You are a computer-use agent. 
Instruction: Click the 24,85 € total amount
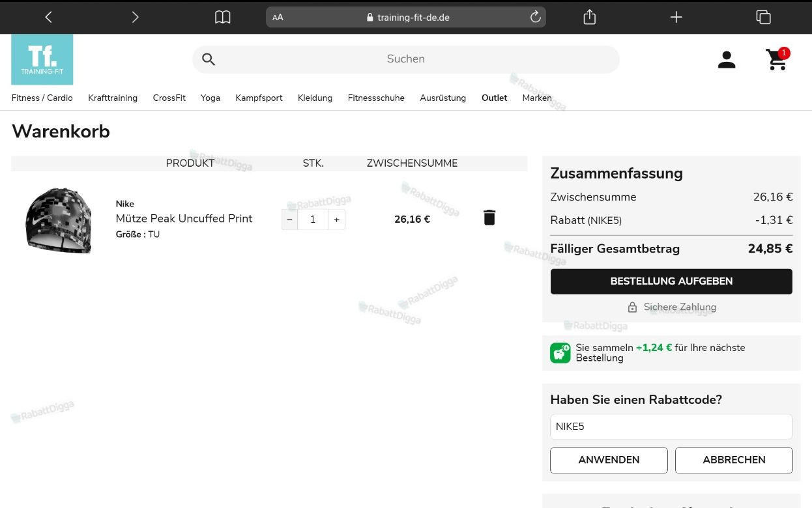click(x=770, y=249)
